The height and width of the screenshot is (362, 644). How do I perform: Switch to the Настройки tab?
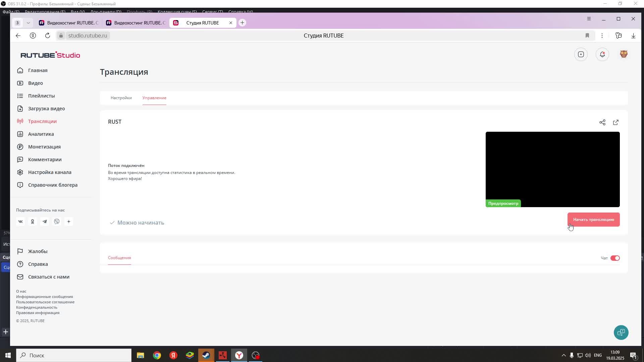tap(121, 98)
